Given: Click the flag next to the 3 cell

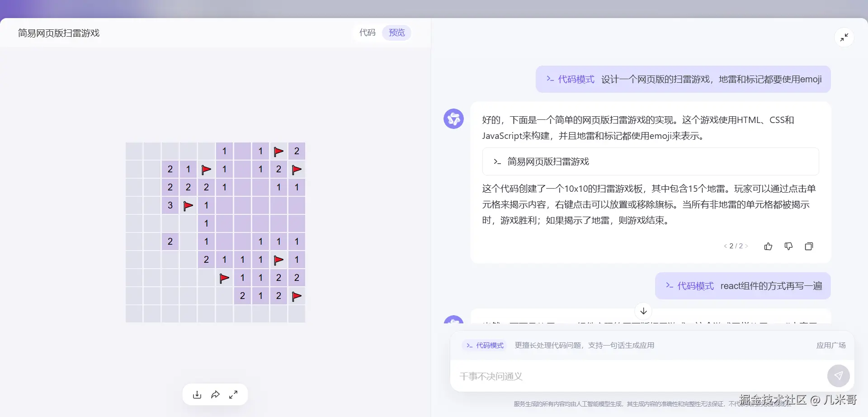Looking at the screenshot, I should 188,206.
